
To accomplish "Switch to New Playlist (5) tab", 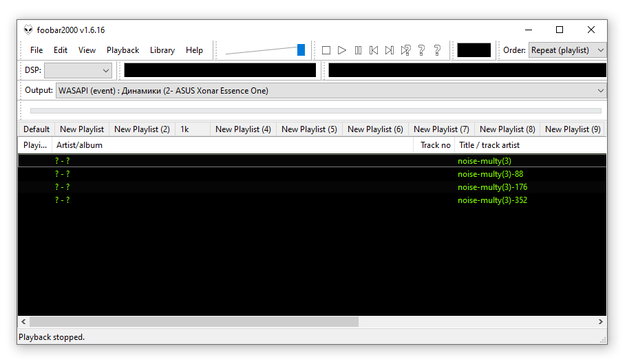I will click(309, 129).
